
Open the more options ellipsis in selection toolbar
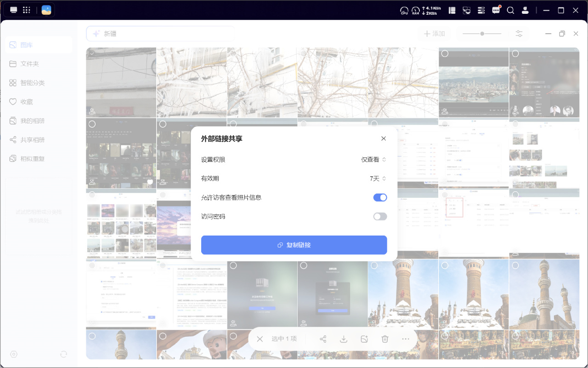point(405,339)
